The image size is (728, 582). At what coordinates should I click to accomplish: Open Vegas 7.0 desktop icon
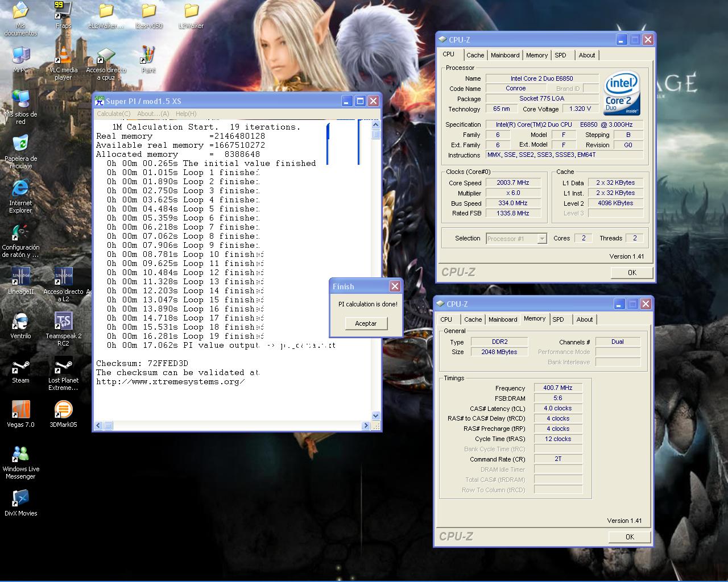[x=20, y=410]
